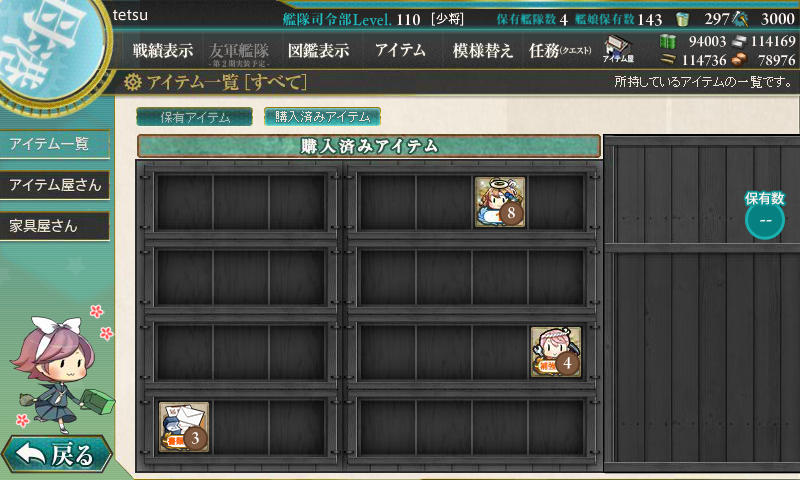Open 戦績表示 from the top menu
This screenshot has height=480, width=800.
(x=163, y=50)
